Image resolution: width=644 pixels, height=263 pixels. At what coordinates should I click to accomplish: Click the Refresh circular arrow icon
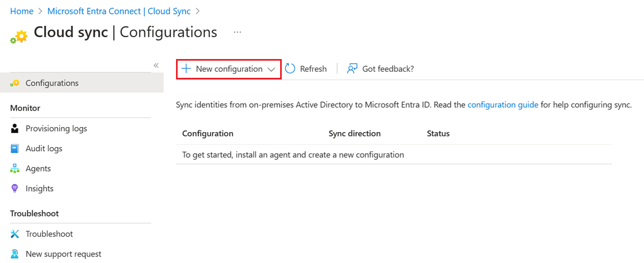[290, 69]
